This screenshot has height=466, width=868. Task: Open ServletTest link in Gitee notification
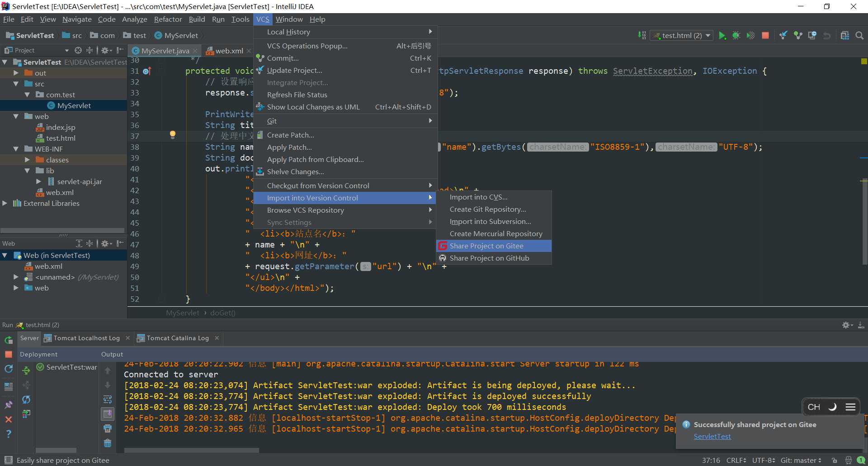(x=712, y=436)
